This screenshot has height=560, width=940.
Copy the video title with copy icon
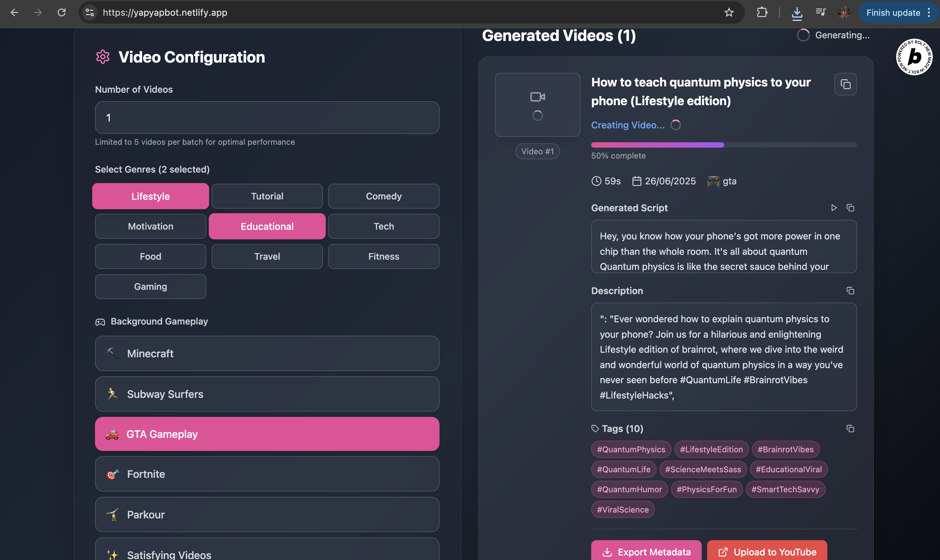845,84
